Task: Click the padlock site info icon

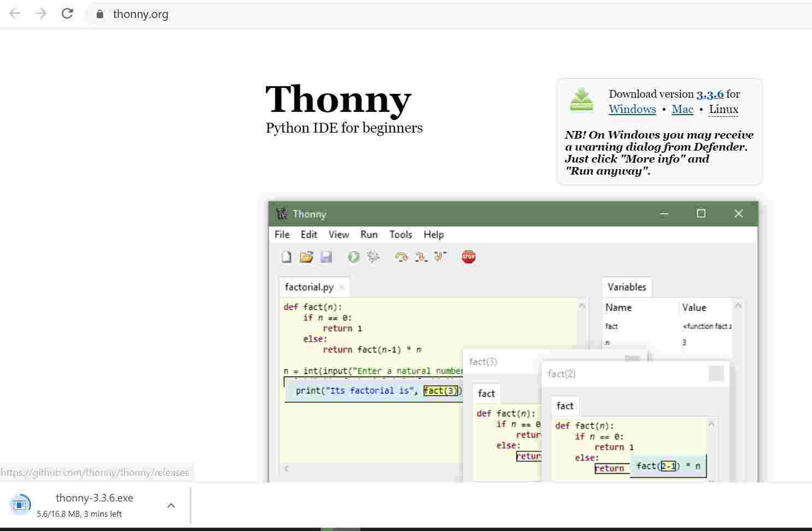Action: click(x=99, y=14)
